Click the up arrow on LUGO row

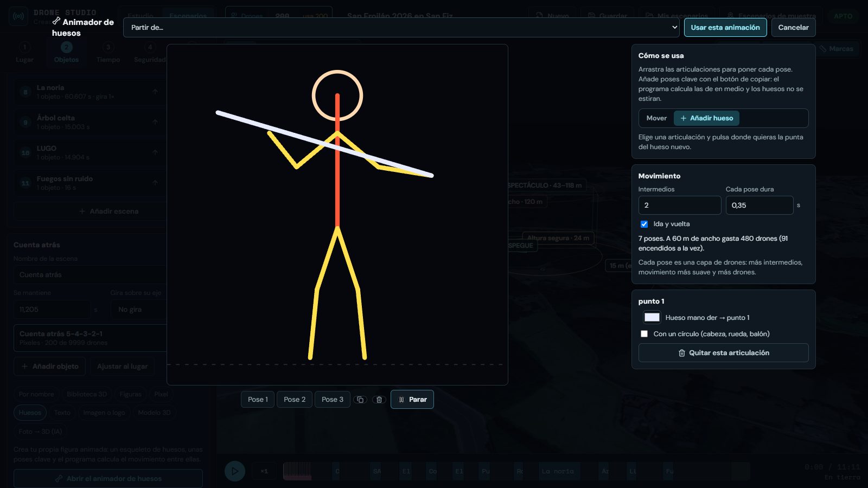(x=155, y=152)
